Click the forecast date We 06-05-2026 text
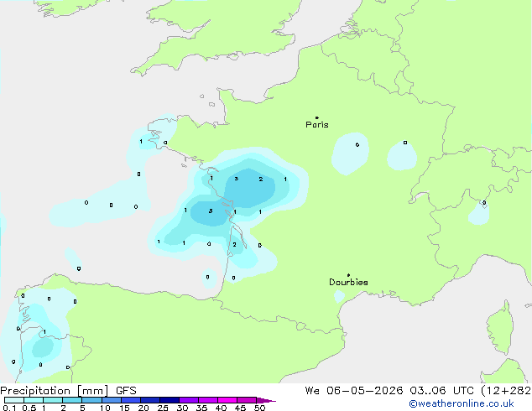Screen dimensions: 532x411 coord(354,391)
